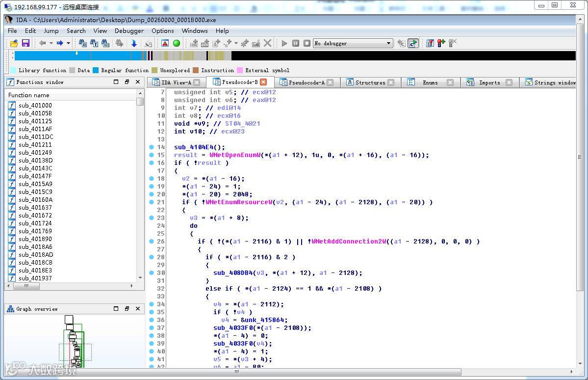Click the Library function color legend swatch
Viewport: 588px width, 380px height.
click(13, 70)
